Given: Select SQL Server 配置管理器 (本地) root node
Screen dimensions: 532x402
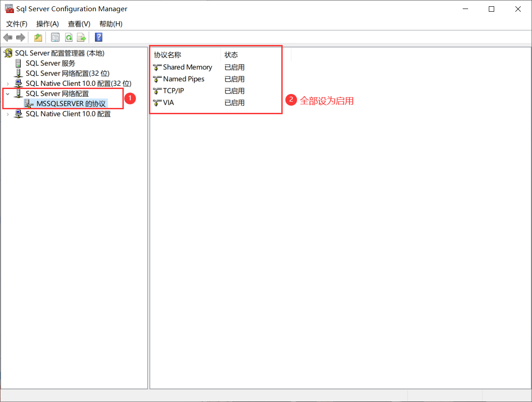Looking at the screenshot, I should point(60,53).
